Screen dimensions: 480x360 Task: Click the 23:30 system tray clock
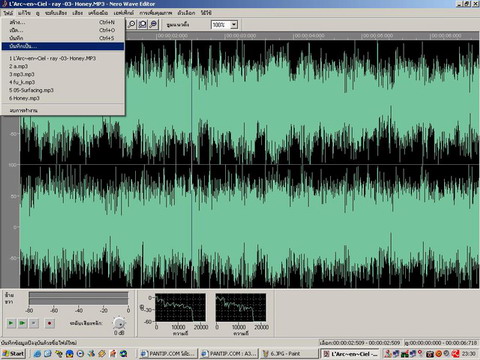pyautogui.click(x=469, y=354)
